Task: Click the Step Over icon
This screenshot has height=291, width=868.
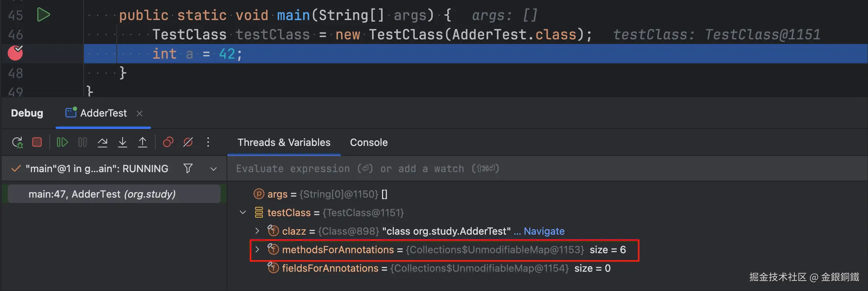Action: [x=103, y=142]
